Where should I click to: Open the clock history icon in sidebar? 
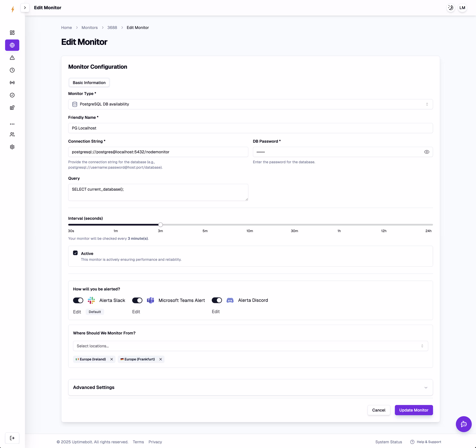click(x=12, y=70)
